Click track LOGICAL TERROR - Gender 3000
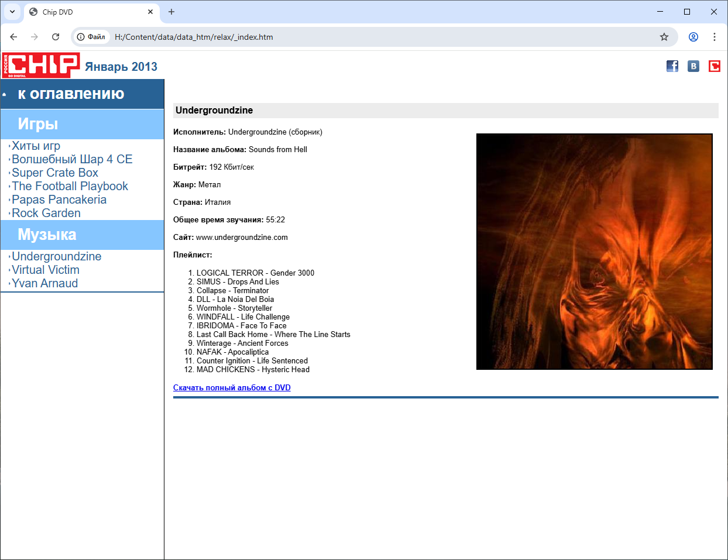Image resolution: width=728 pixels, height=560 pixels. (x=255, y=273)
